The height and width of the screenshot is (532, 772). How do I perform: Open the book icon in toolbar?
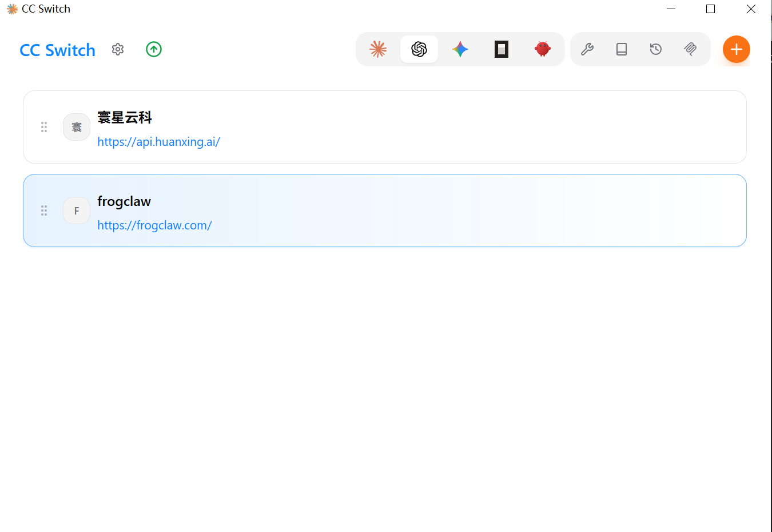tap(622, 49)
